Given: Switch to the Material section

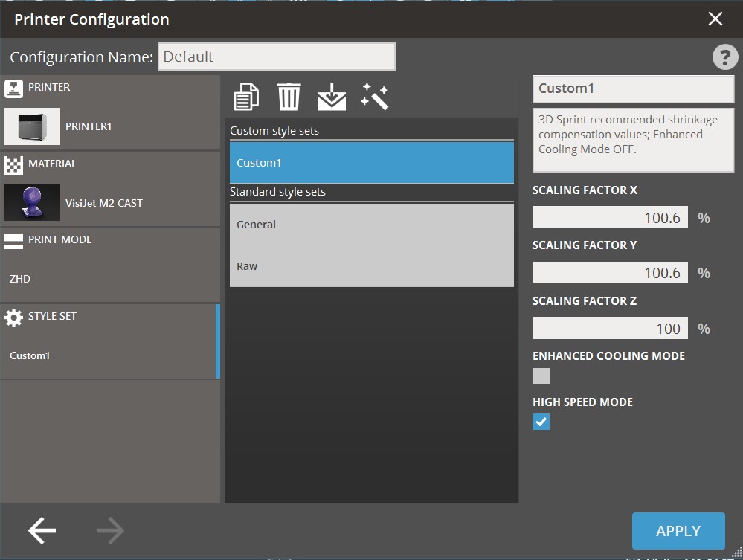Looking at the screenshot, I should point(109,188).
